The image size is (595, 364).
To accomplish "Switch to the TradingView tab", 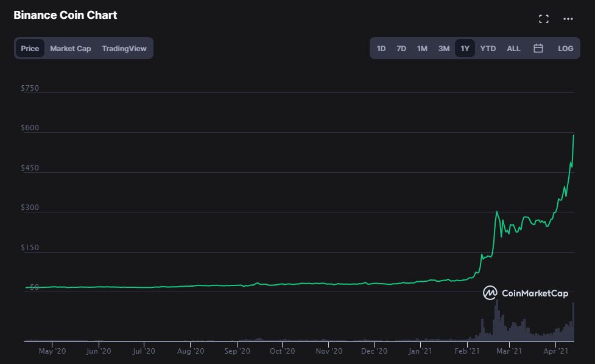I will click(124, 49).
